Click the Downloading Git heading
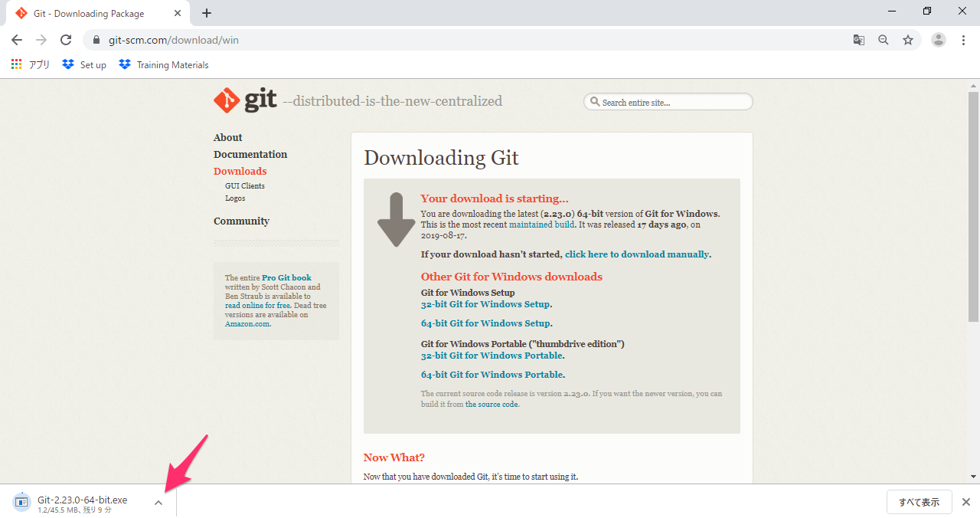 441,158
